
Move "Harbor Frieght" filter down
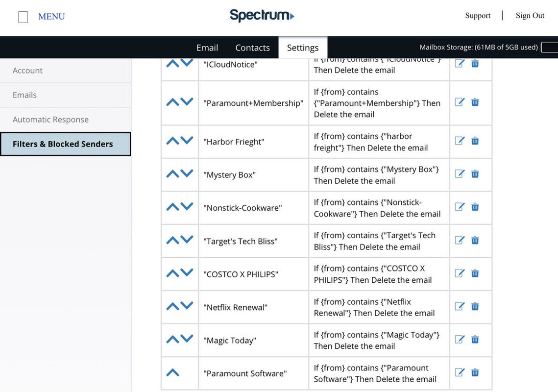coord(187,140)
